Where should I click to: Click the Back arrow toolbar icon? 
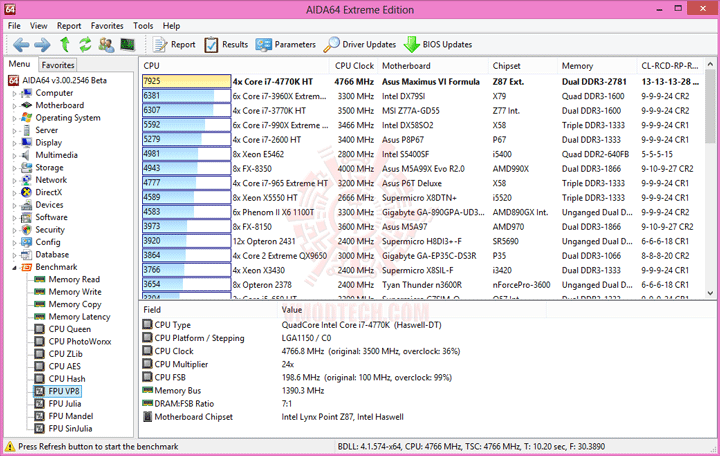[x=21, y=45]
